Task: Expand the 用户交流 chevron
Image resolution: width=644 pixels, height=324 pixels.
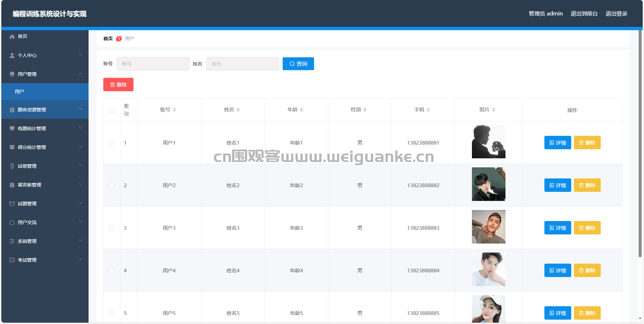Action: tap(80, 222)
